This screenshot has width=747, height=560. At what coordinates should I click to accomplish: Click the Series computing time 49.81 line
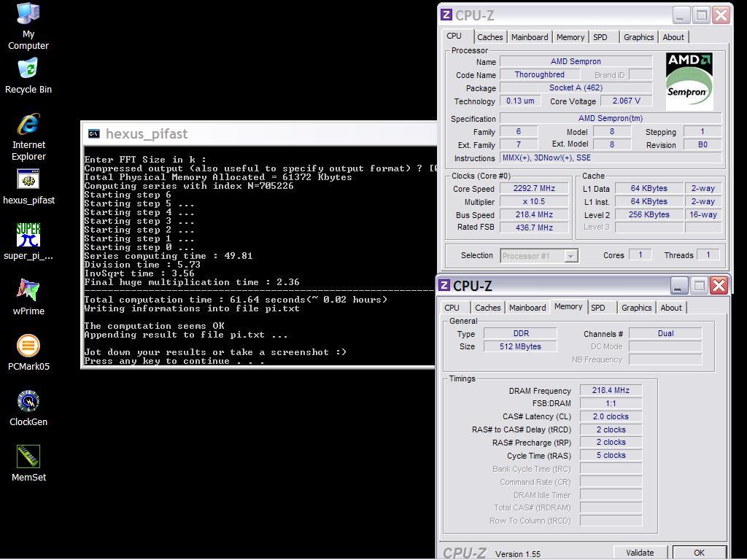(x=169, y=256)
